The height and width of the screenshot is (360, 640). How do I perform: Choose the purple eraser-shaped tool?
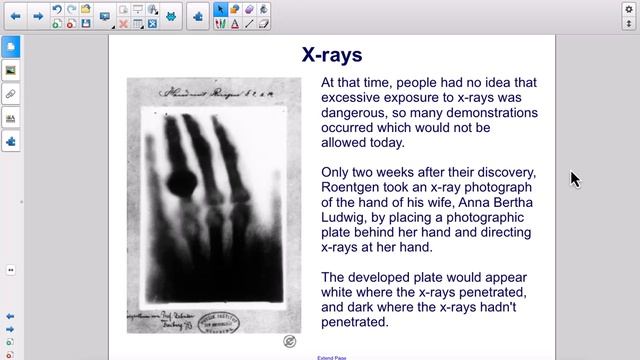pyautogui.click(x=249, y=9)
